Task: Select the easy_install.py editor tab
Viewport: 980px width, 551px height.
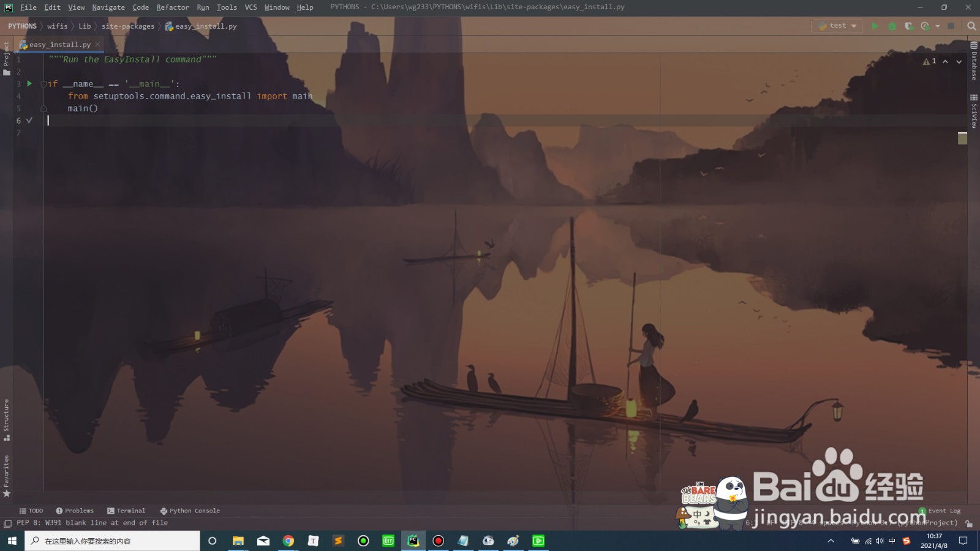Action: [59, 45]
